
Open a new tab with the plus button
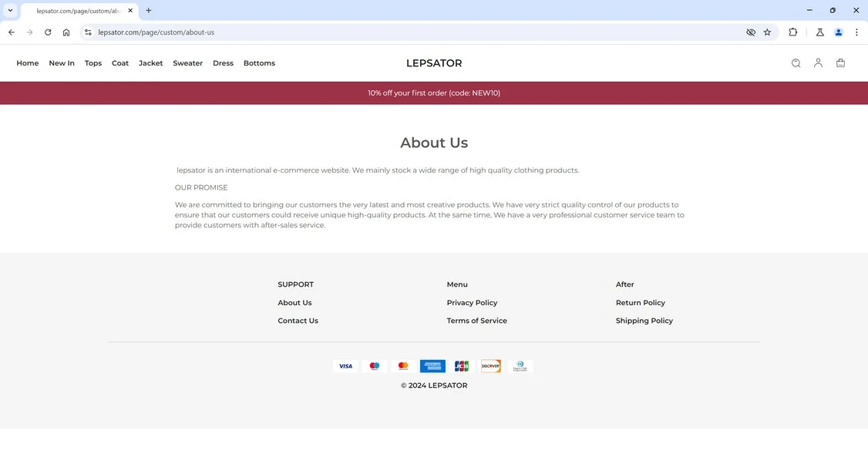coord(148,11)
